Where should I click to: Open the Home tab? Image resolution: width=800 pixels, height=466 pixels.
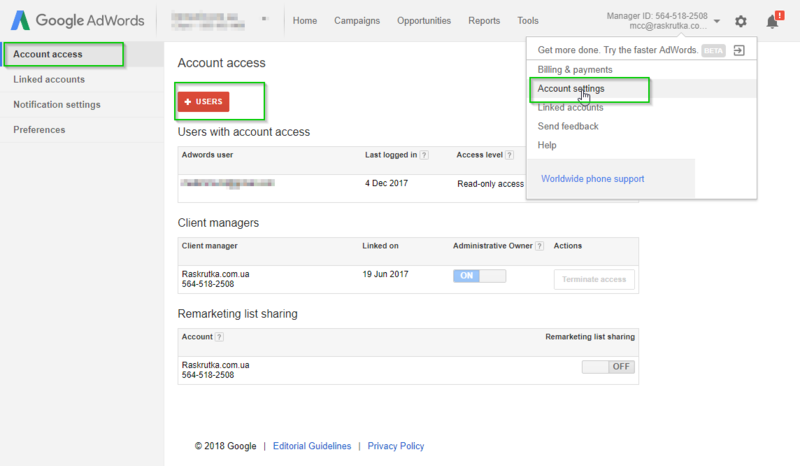(305, 21)
